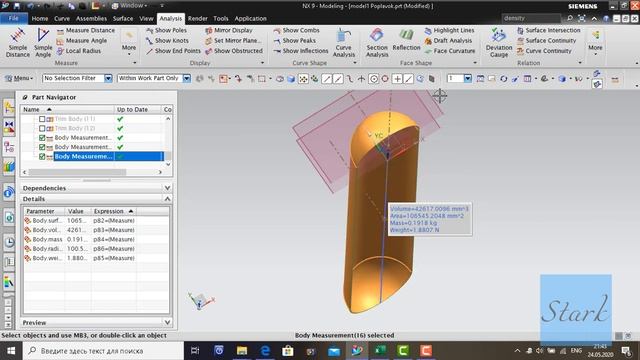
Task: Uncheck the second Body Measurement checkbox
Action: 42,147
